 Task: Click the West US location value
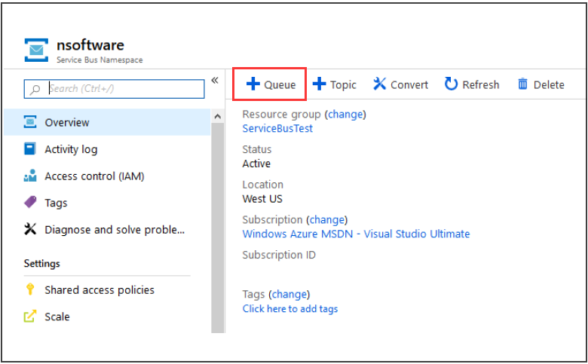coord(262,199)
